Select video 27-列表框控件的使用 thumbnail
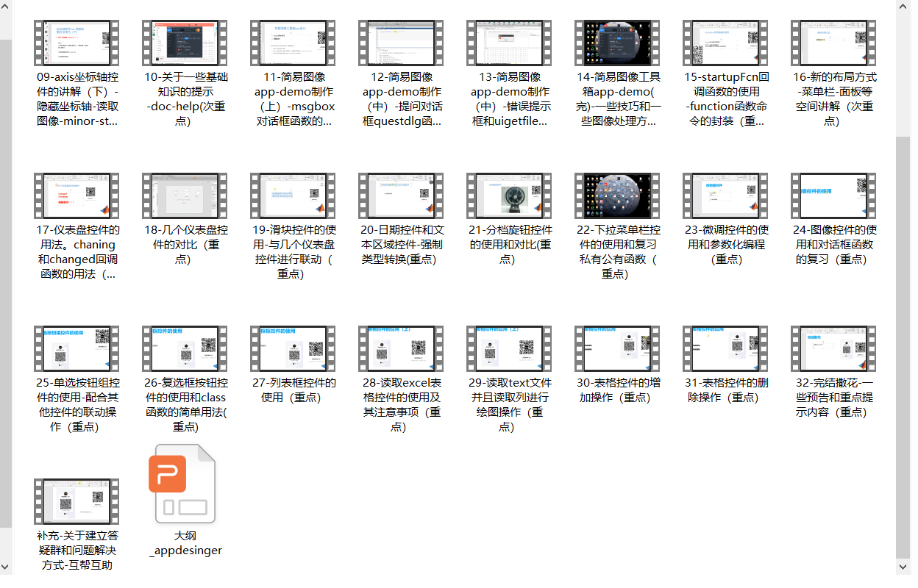 coord(293,348)
